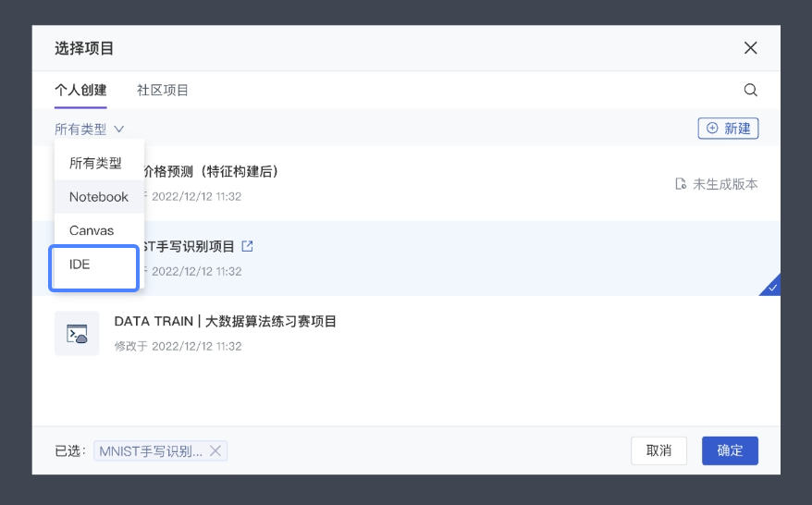
Task: Click the plus icon in 新建 button
Action: click(712, 128)
